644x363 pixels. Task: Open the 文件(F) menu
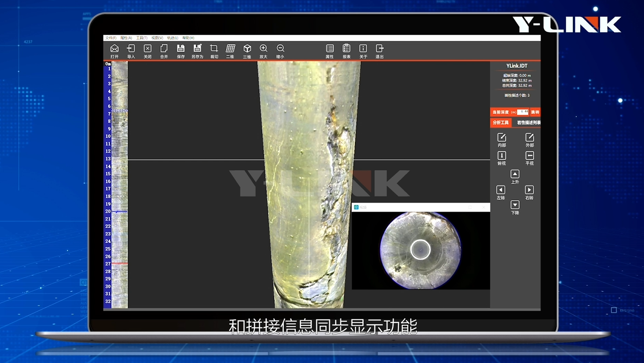pyautogui.click(x=111, y=38)
